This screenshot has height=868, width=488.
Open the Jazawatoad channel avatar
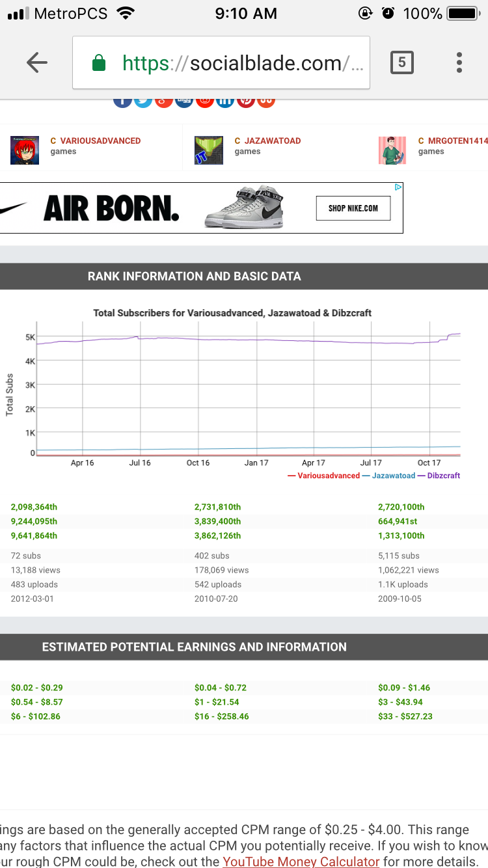point(209,150)
